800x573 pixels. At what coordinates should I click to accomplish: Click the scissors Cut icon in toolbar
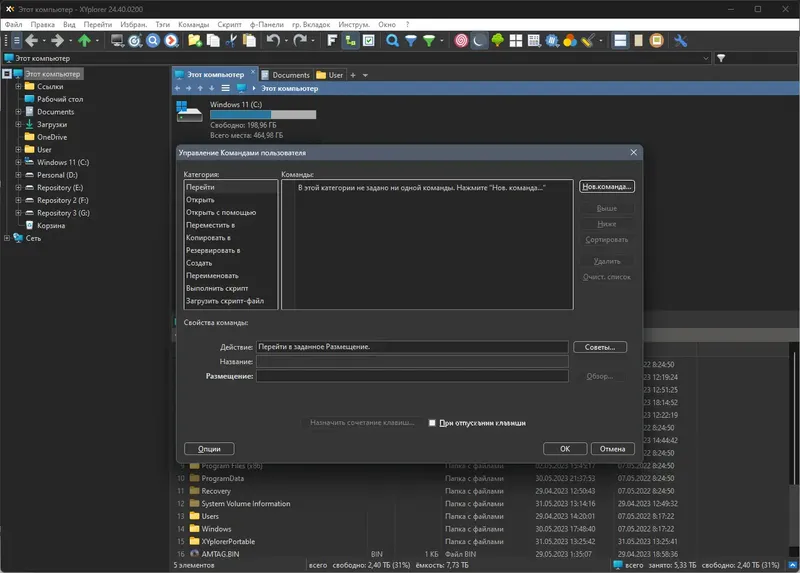tap(231, 41)
